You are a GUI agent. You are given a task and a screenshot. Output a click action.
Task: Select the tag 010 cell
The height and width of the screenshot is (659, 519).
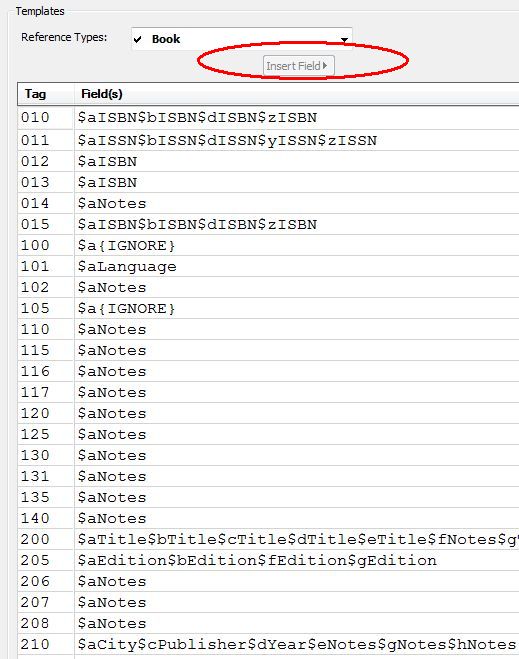point(35,118)
